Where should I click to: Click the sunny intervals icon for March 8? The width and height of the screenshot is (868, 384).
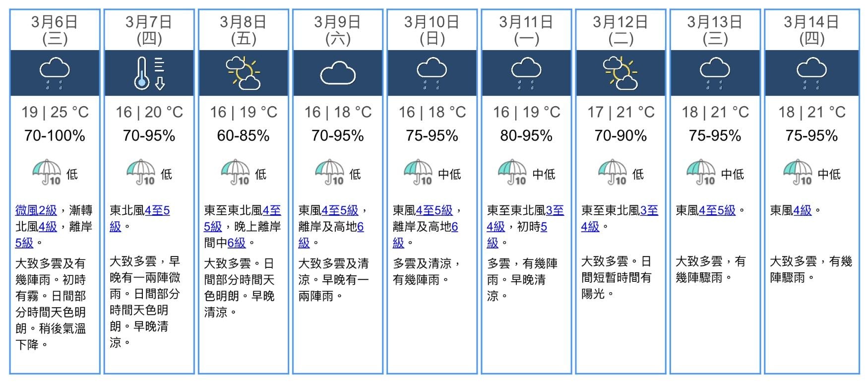point(243,73)
